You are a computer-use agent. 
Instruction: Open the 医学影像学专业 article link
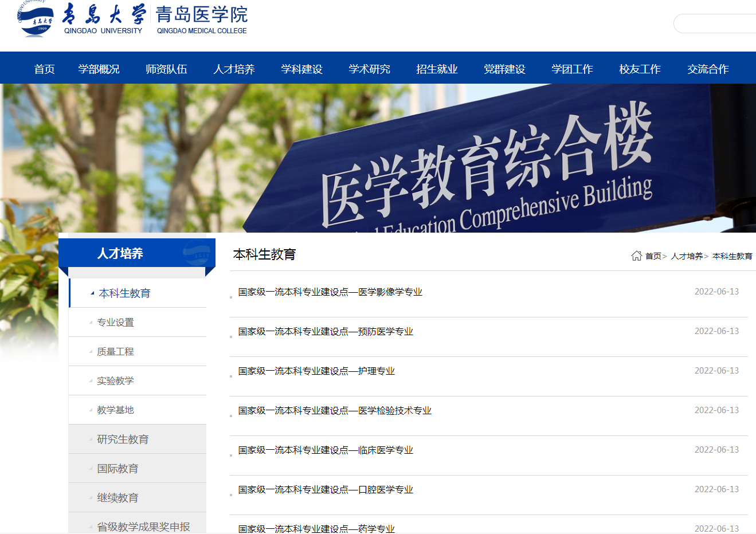click(330, 292)
